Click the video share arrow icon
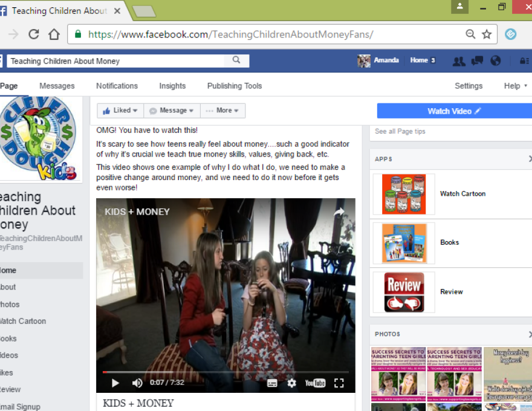 tap(339, 212)
